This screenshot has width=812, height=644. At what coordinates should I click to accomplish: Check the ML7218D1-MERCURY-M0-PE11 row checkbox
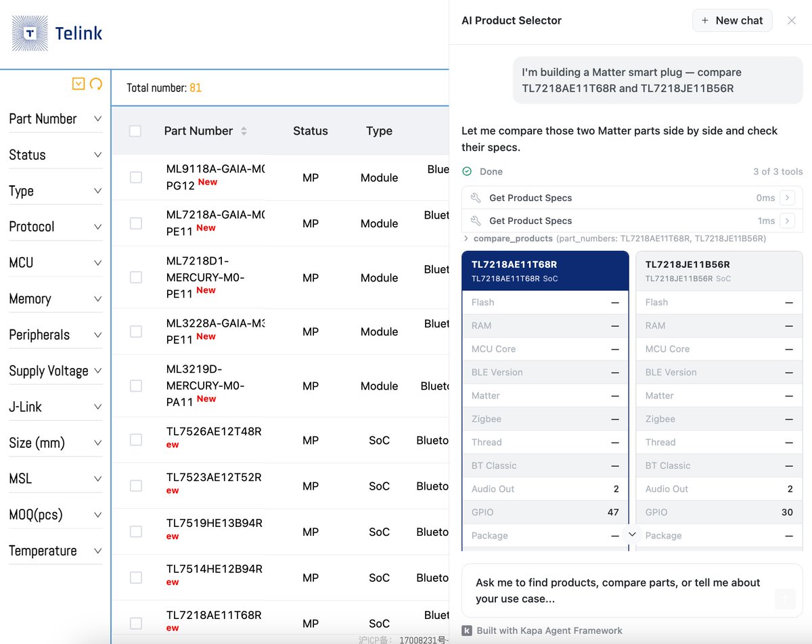136,277
